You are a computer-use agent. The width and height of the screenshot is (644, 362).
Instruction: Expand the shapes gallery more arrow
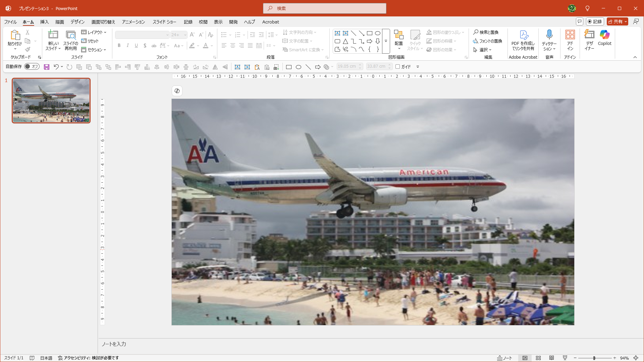386,41
